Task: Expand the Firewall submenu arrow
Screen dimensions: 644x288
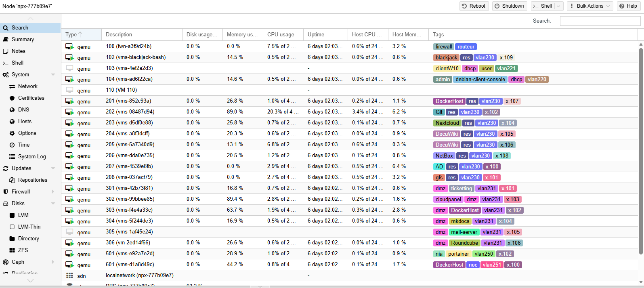Action: [53, 192]
